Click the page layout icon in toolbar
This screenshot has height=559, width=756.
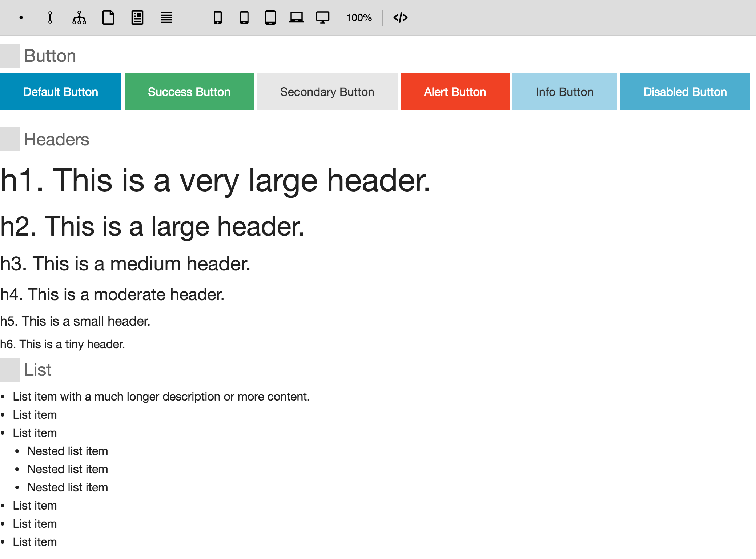coord(137,17)
